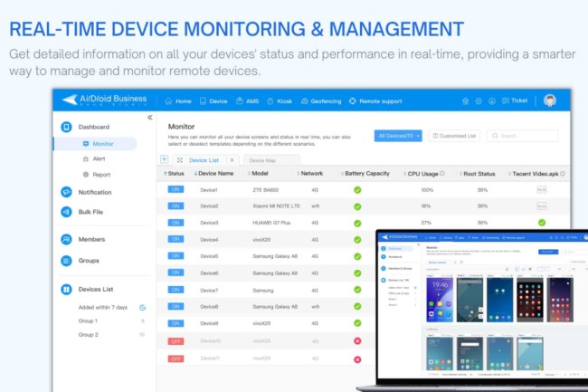Click the settings gear icon in header

tap(479, 100)
